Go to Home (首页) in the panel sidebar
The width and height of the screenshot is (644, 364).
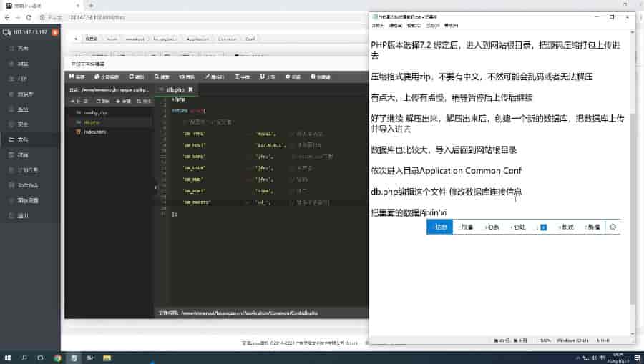pyautogui.click(x=23, y=49)
